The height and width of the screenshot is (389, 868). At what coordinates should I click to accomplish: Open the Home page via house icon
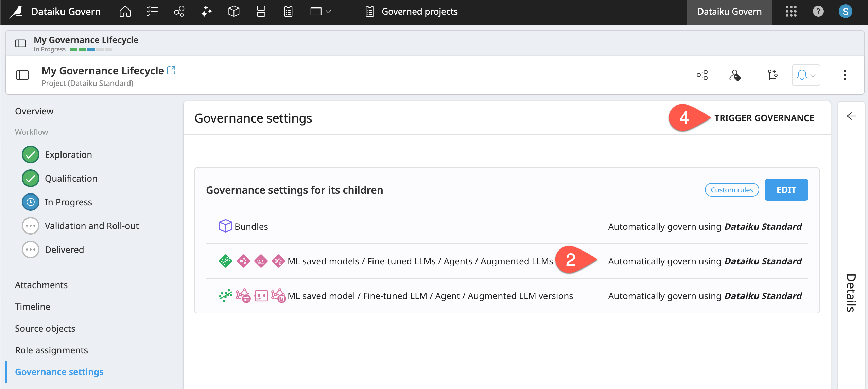pyautogui.click(x=124, y=11)
